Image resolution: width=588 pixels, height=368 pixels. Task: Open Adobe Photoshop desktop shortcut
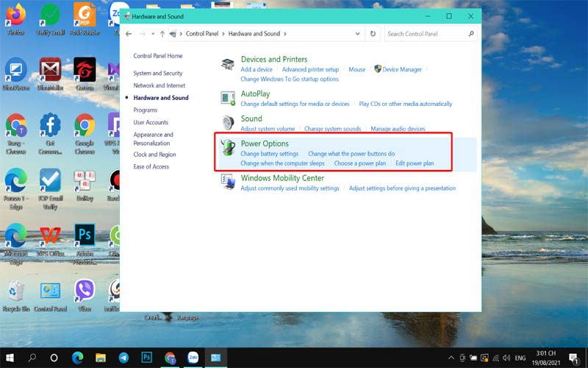tap(85, 244)
